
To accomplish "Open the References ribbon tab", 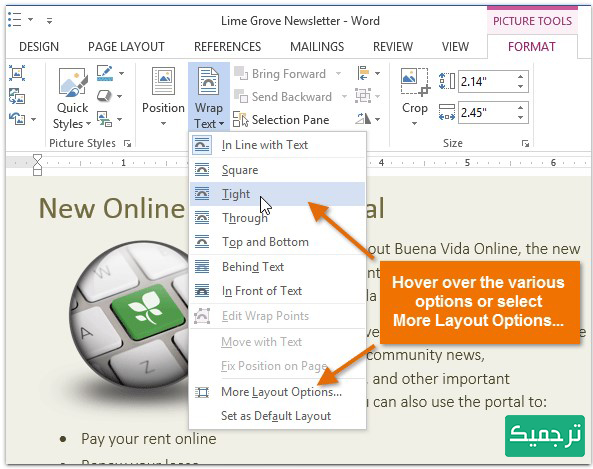I will [227, 47].
